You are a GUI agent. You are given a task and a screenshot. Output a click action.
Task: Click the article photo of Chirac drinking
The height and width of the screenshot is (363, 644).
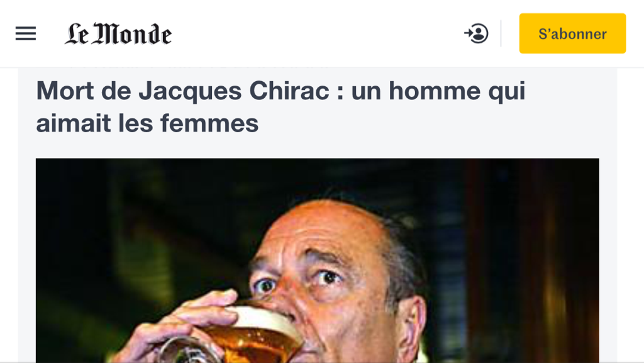pos(318,260)
